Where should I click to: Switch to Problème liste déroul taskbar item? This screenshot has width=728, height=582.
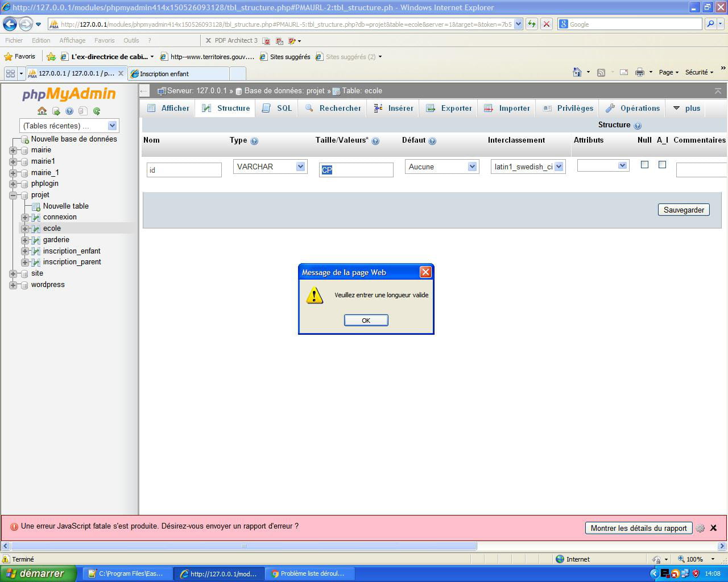coord(310,573)
